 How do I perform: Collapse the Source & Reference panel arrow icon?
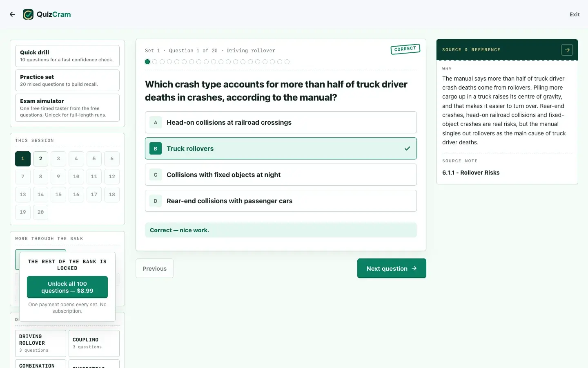pyautogui.click(x=567, y=50)
